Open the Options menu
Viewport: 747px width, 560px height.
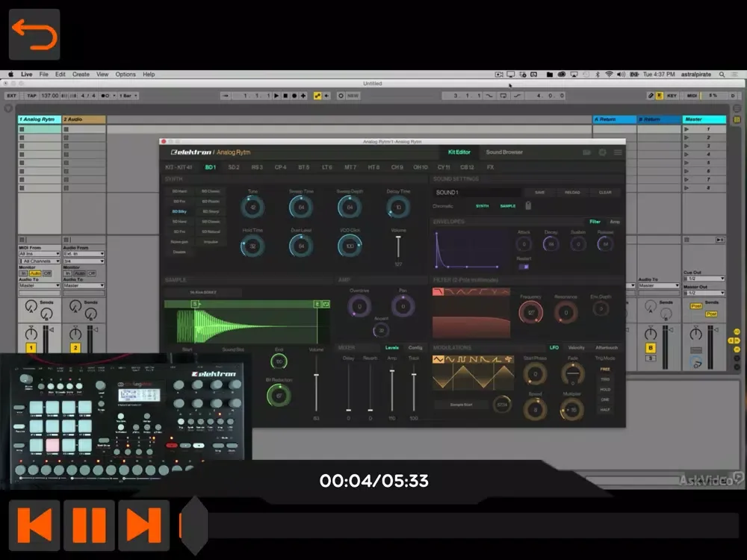pyautogui.click(x=125, y=74)
